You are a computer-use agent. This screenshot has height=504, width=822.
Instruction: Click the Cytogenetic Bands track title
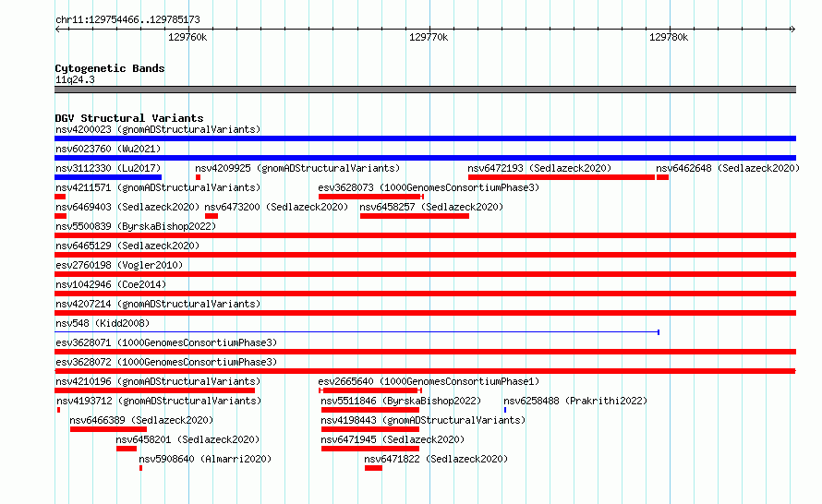110,68
